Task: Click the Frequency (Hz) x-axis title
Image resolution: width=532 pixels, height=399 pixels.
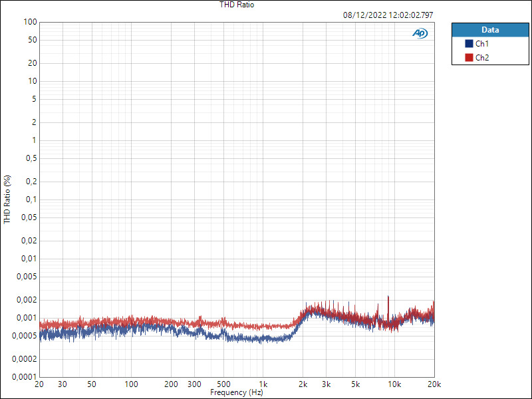Action: [x=237, y=393]
